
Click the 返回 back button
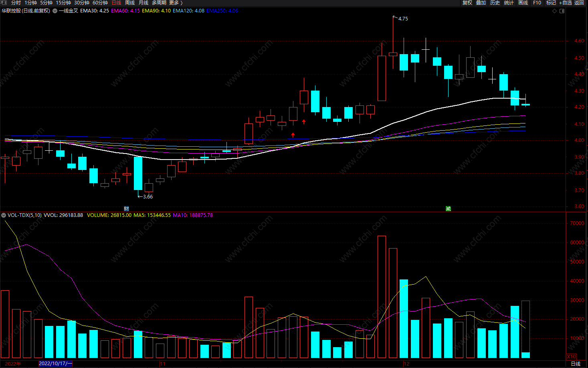579,3
